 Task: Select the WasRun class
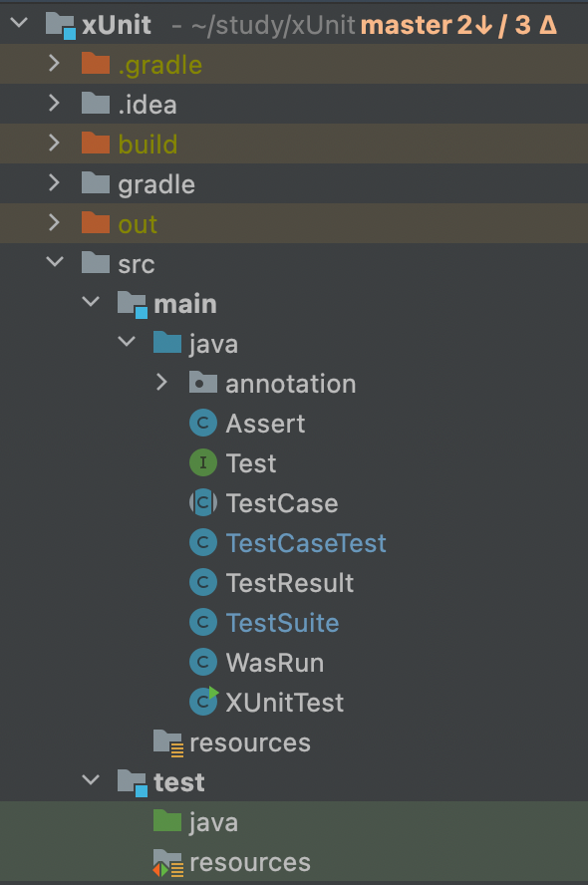coord(275,663)
